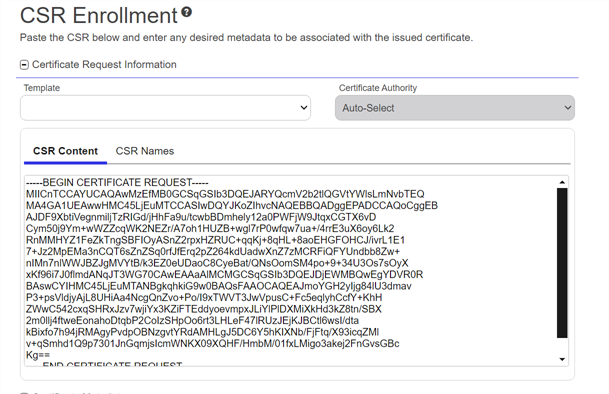The width and height of the screenshot is (609, 394).
Task: Click the CSR Enrollment page title
Action: (99, 16)
